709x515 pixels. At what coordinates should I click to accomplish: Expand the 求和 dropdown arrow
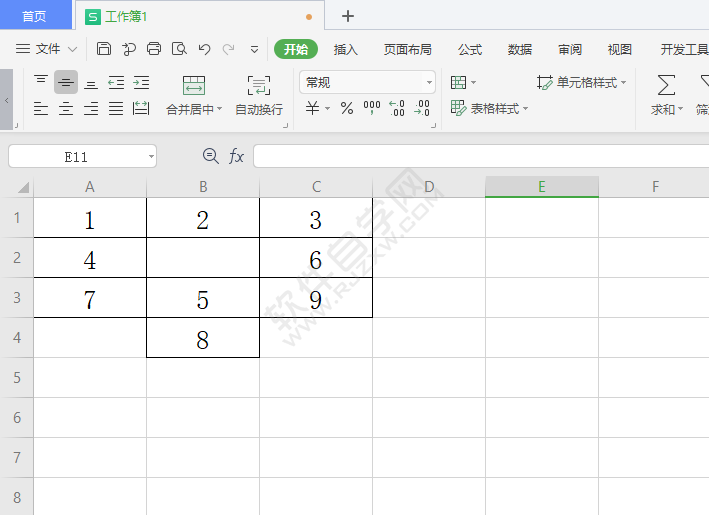click(x=681, y=109)
